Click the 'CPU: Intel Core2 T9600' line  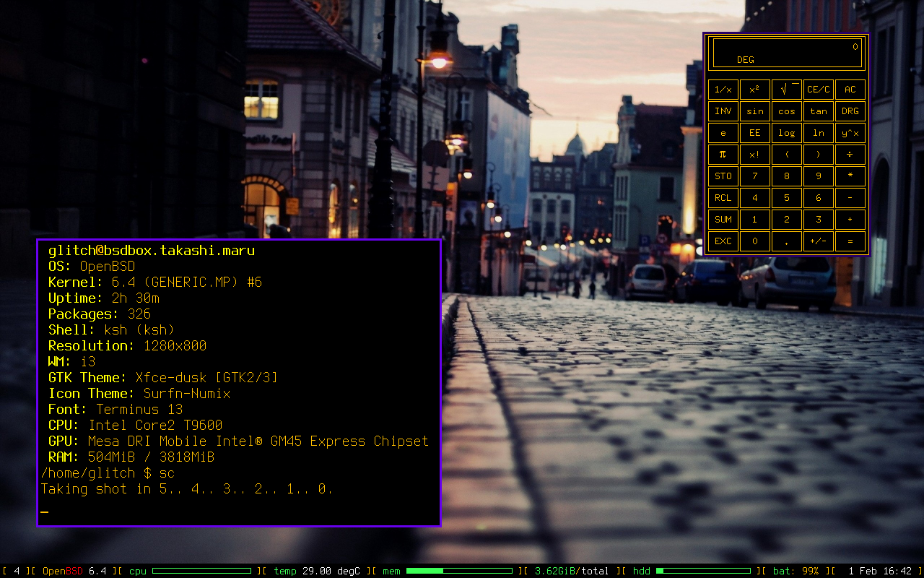pyautogui.click(x=136, y=426)
